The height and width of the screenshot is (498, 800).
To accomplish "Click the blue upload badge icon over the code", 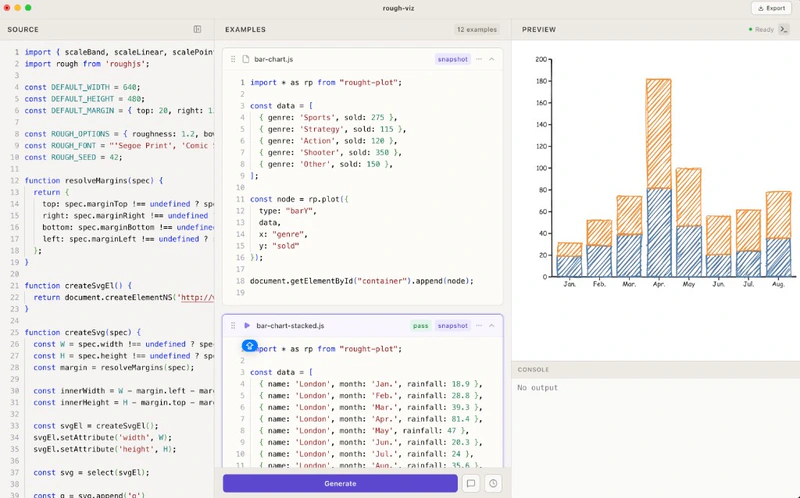I will [x=249, y=346].
